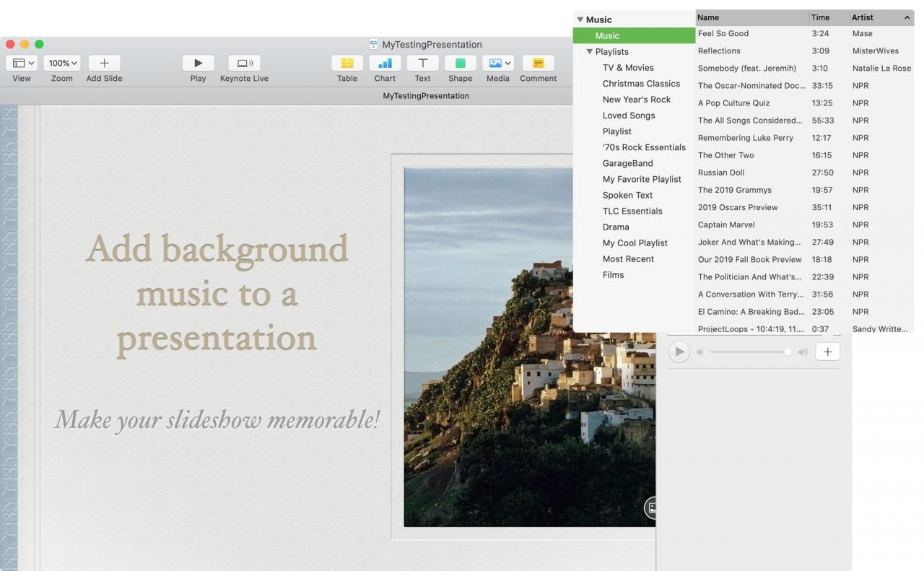Open Keynote Live icon
This screenshot has width=924, height=571.
[x=244, y=64]
